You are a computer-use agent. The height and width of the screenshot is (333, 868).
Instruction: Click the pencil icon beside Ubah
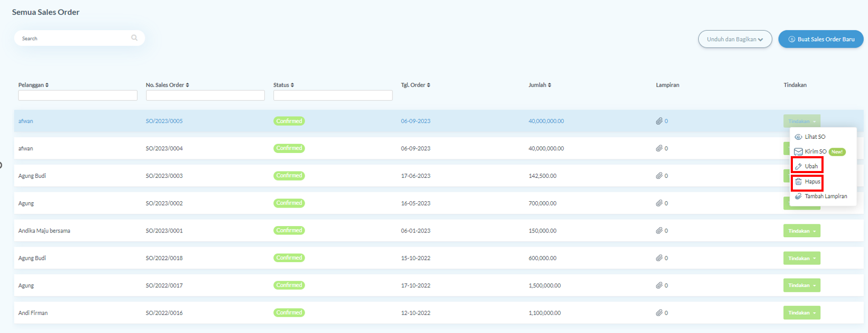pyautogui.click(x=798, y=166)
